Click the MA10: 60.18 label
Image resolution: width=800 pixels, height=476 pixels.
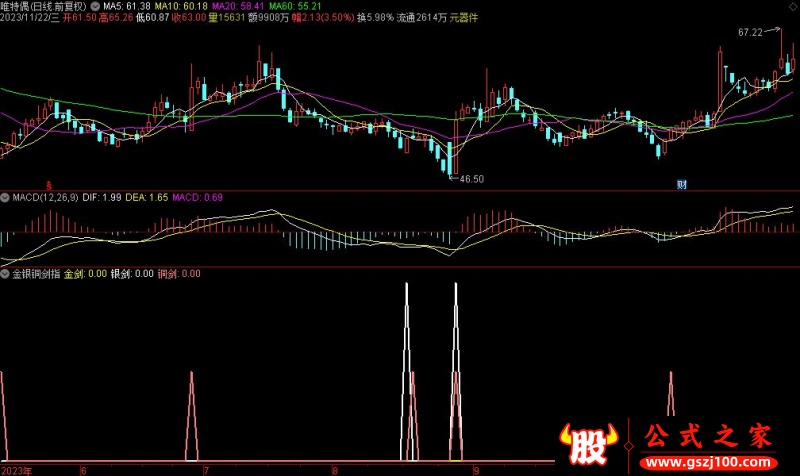181,7
